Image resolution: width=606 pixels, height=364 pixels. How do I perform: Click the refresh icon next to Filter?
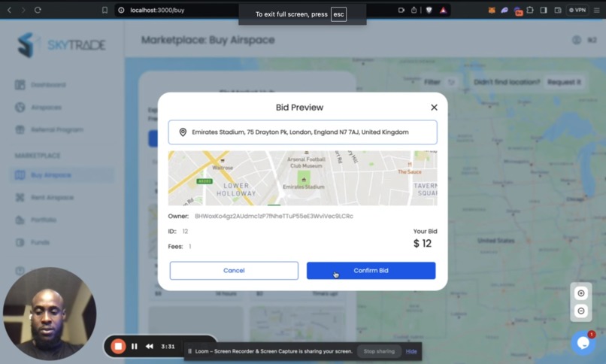[x=451, y=82]
